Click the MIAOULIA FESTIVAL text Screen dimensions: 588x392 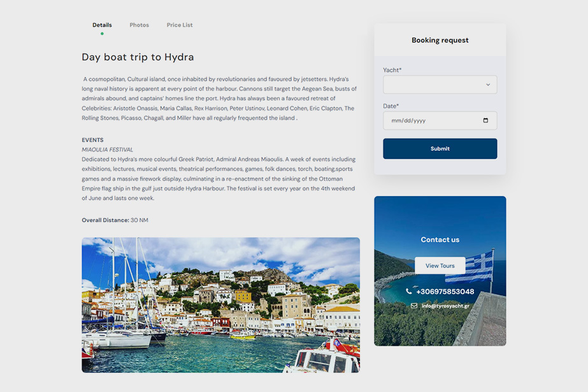[x=107, y=150]
